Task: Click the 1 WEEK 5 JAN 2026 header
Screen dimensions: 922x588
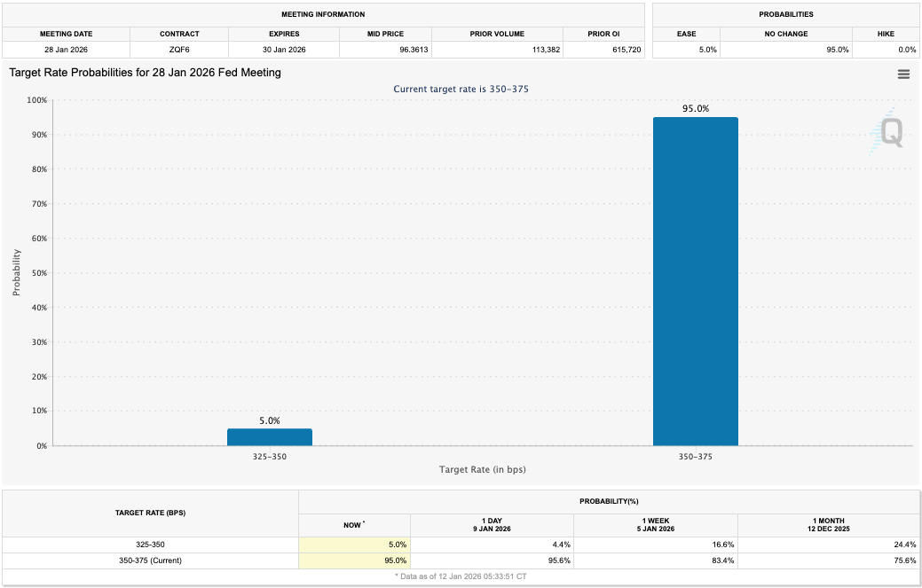Action: [x=655, y=525]
